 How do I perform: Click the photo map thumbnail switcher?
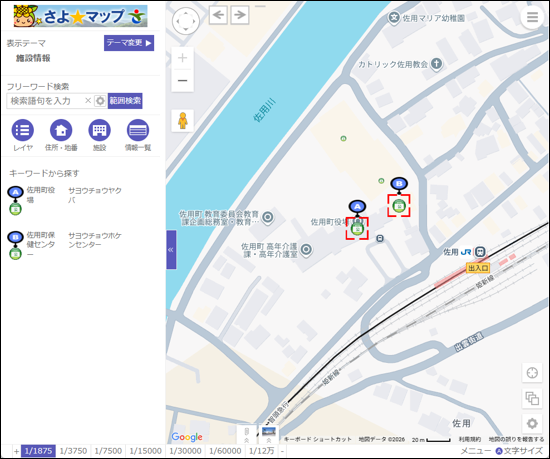pyautogui.click(x=269, y=435)
